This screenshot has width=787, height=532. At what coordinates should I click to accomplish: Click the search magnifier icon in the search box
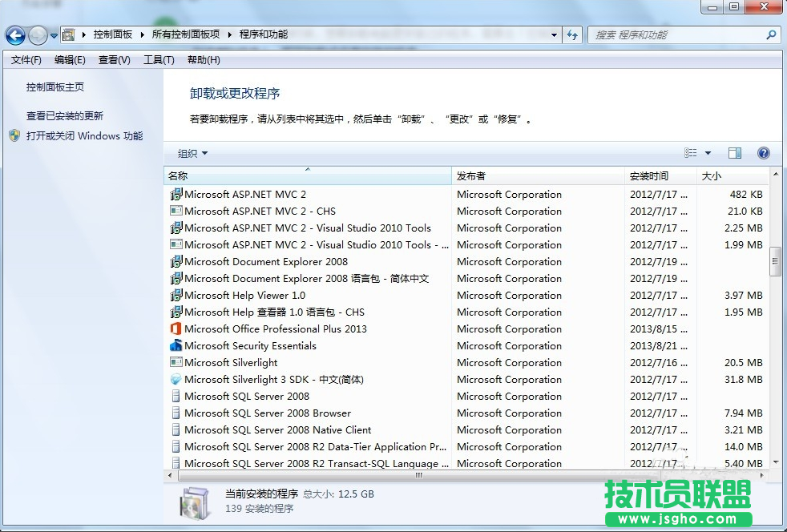coord(769,34)
